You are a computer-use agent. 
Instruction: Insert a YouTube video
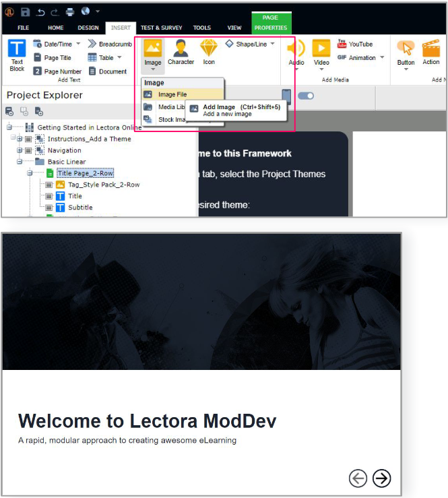355,44
